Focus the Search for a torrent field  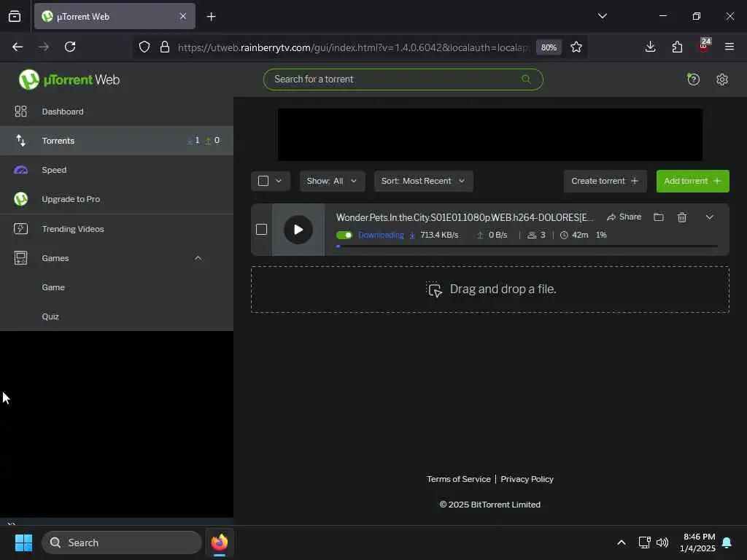(x=403, y=79)
